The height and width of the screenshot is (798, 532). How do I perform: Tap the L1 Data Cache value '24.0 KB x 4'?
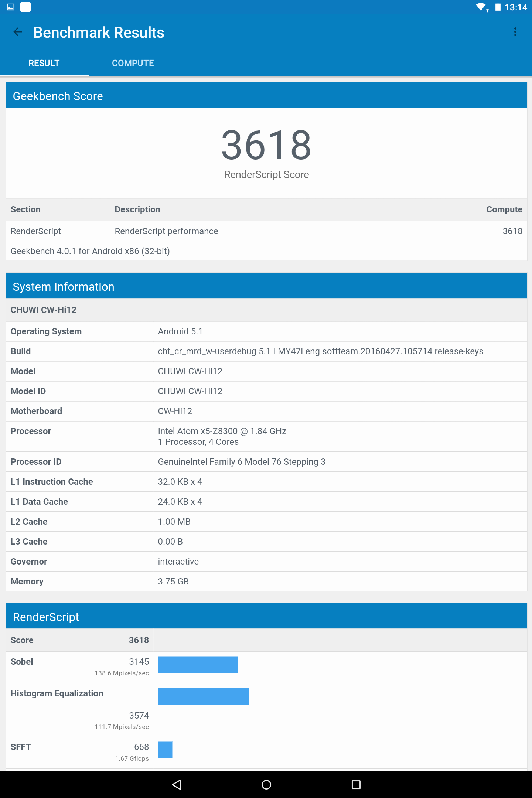tap(180, 502)
